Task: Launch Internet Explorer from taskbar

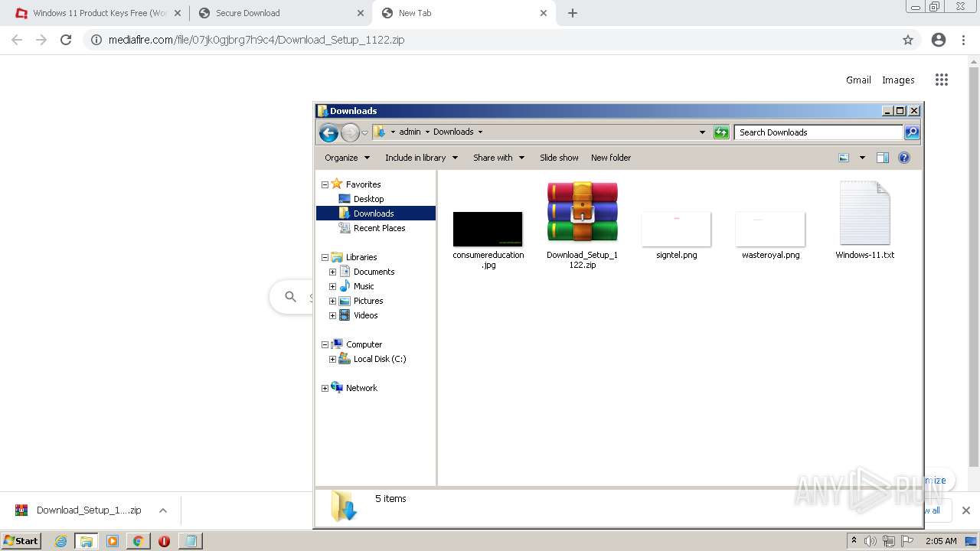Action: pos(61,541)
